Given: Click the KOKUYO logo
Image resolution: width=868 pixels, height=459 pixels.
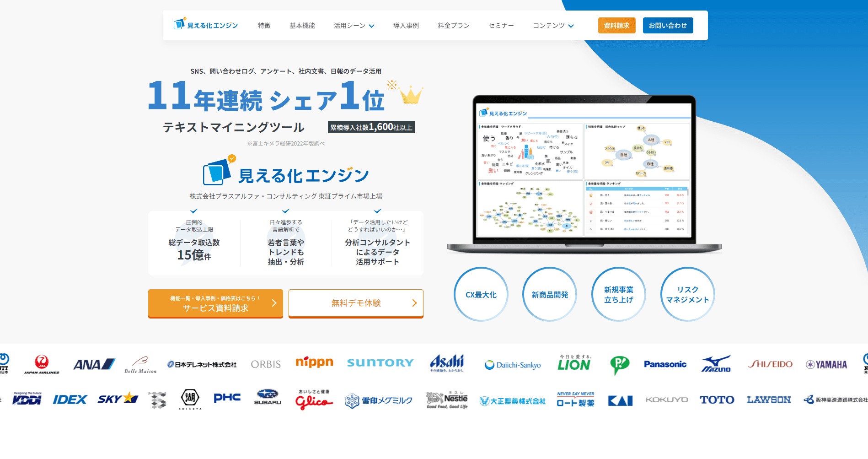Looking at the screenshot, I should tap(667, 400).
